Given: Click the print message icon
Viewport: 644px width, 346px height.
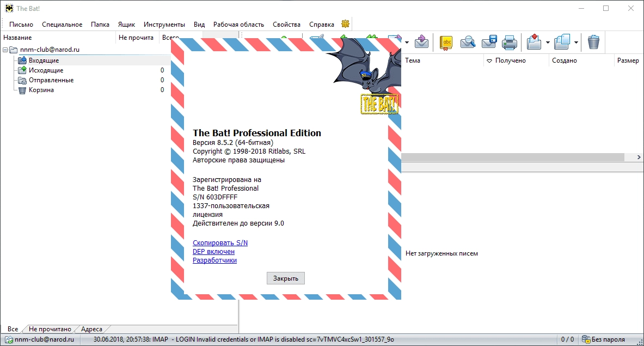Looking at the screenshot, I should pyautogui.click(x=510, y=43).
